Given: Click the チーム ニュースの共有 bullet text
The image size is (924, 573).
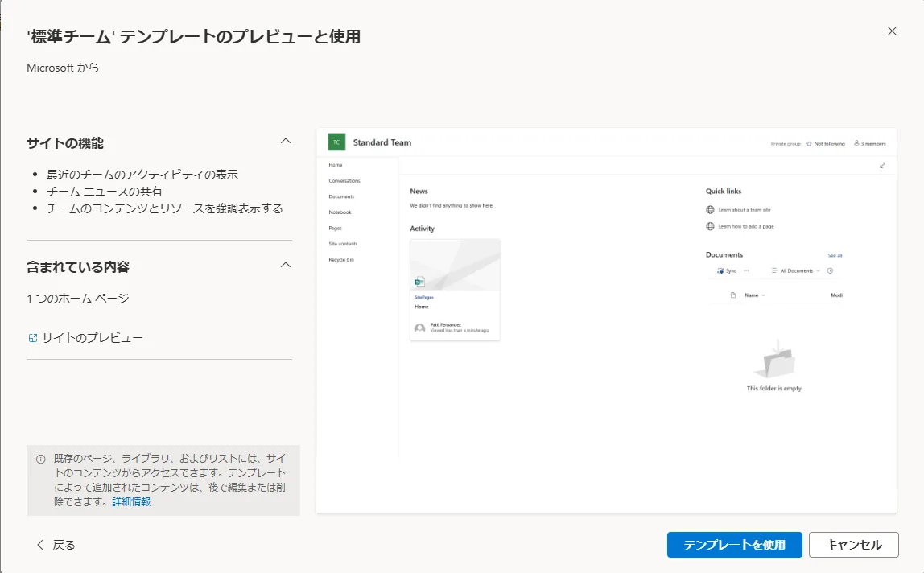Looking at the screenshot, I should point(105,192).
